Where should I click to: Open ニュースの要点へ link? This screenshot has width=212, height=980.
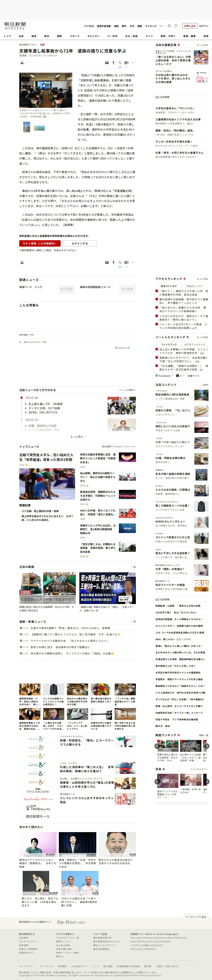tap(127, 390)
